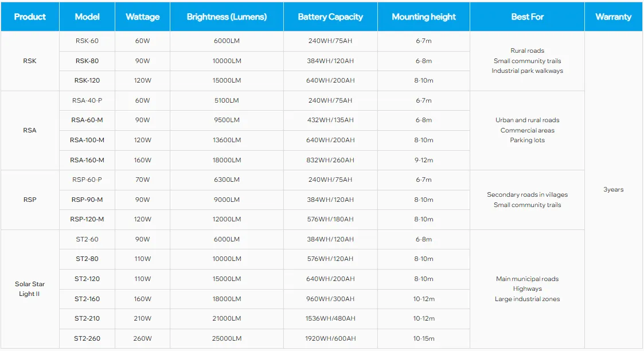This screenshot has height=351, width=644.
Task: Select the Commercial areas text
Action: pos(528,131)
